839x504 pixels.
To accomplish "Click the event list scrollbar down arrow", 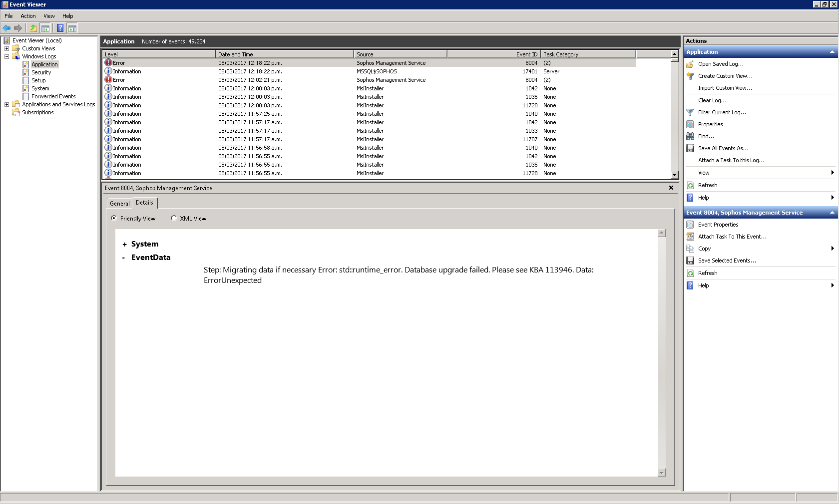I will (675, 175).
